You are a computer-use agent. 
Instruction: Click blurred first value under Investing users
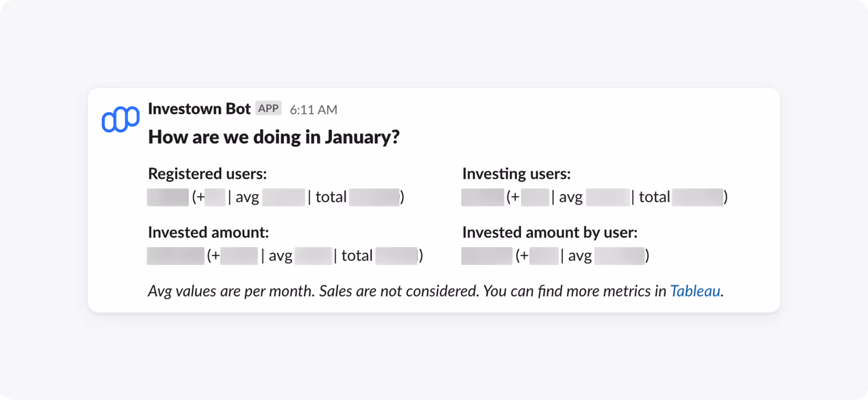482,197
